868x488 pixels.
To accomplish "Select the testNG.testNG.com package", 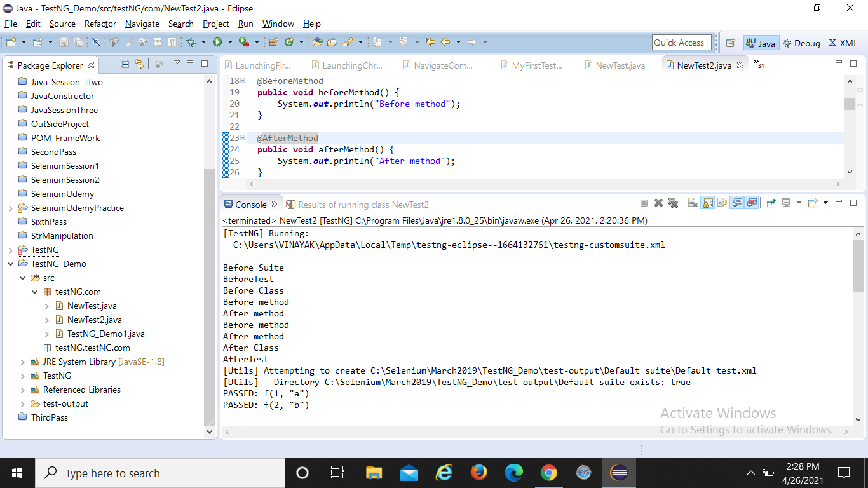I will 86,348.
